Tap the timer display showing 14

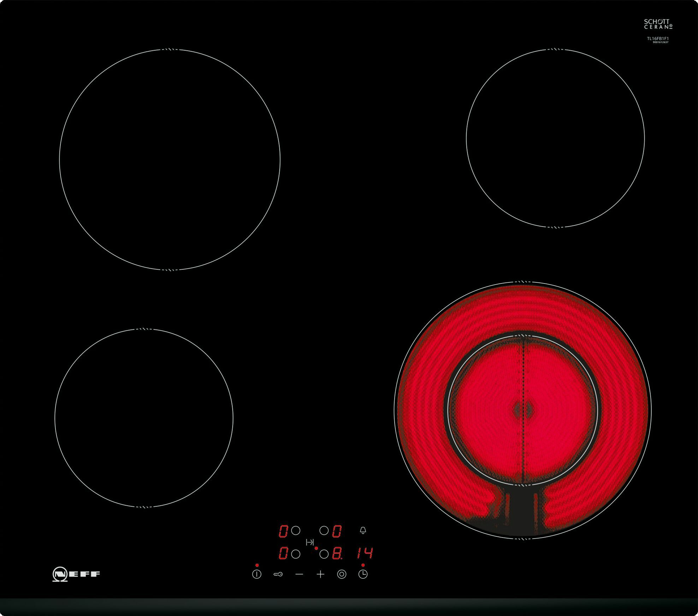coord(364,553)
